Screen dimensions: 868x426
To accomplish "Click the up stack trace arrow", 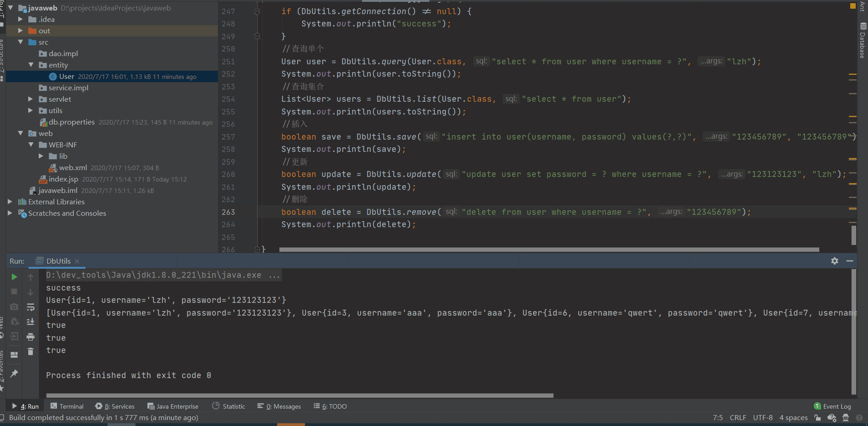I will pos(31,277).
